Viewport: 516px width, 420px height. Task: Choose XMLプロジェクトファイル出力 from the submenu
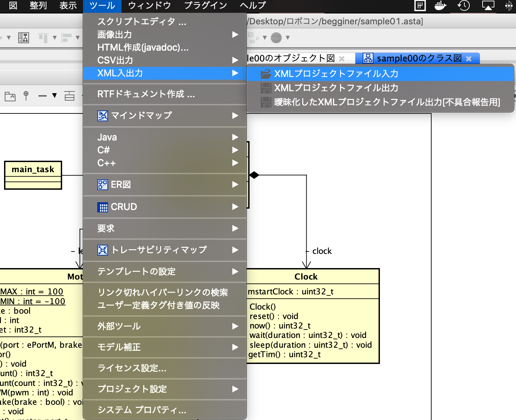(x=336, y=88)
